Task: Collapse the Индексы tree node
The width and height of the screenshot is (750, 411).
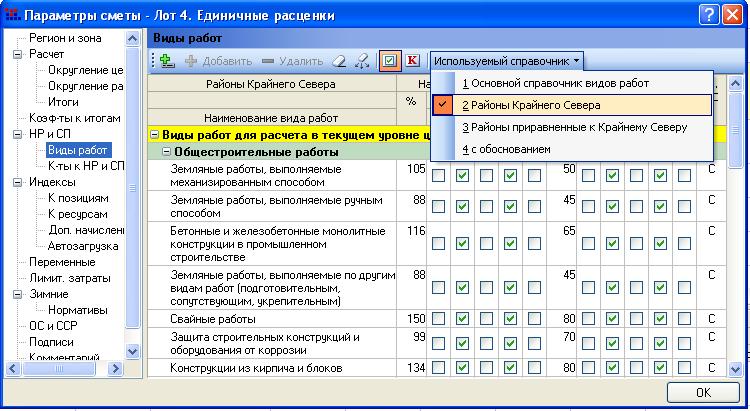Action: (x=17, y=182)
